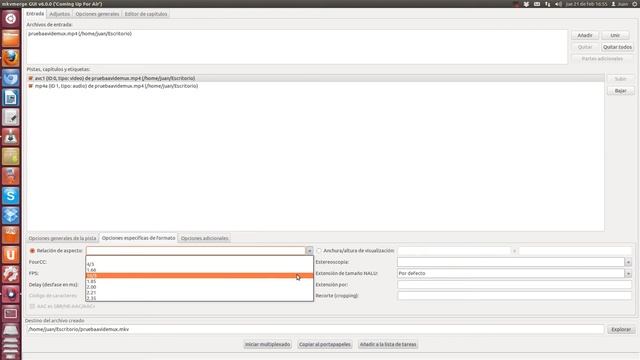640x360 pixels.
Task: Click the network indicator in top panel
Action: click(547, 4)
